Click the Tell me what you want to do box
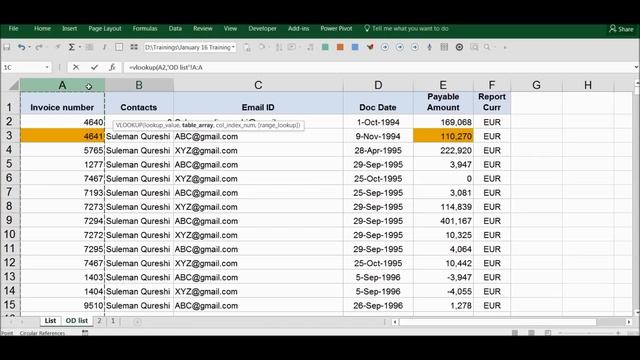This screenshot has height=360, width=640. [407, 29]
